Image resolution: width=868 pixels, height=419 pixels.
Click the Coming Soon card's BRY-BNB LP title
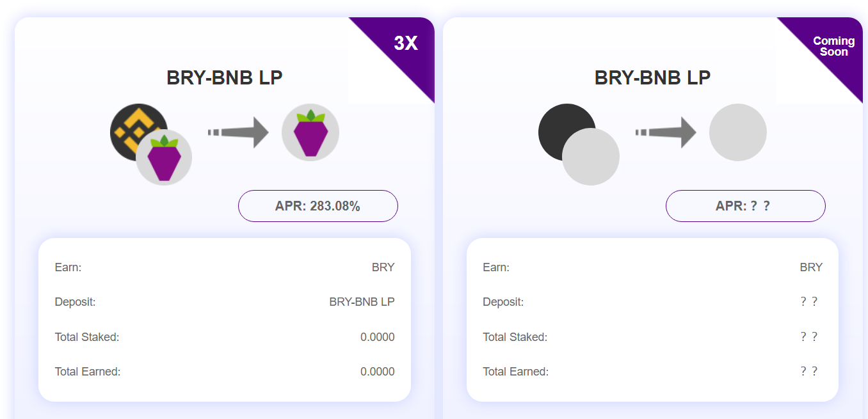(x=652, y=78)
